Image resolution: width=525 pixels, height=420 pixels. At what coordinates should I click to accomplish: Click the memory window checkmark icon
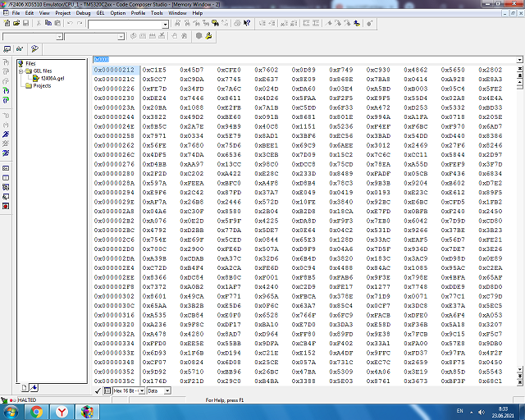[x=98, y=390]
